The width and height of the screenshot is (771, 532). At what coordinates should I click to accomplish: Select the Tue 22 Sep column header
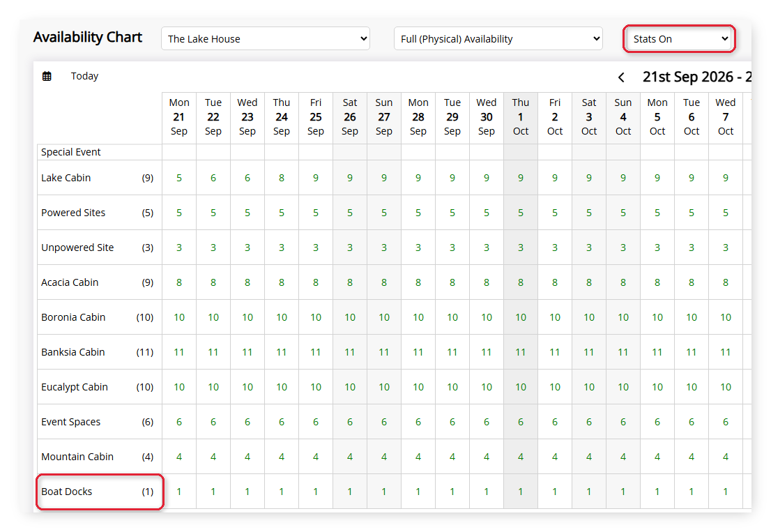point(213,117)
